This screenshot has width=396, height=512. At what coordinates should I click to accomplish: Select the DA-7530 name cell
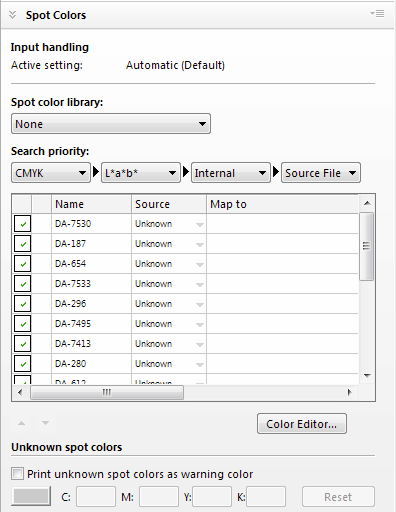pos(91,224)
